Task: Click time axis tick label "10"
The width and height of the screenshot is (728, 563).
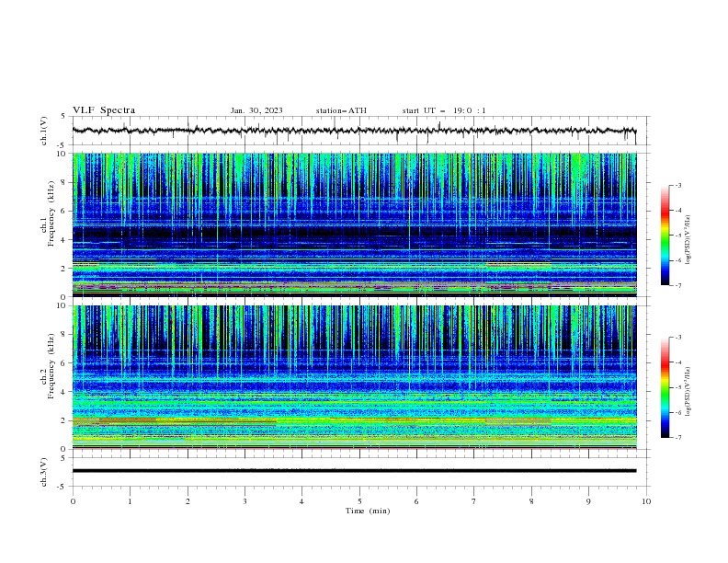Action: click(646, 501)
